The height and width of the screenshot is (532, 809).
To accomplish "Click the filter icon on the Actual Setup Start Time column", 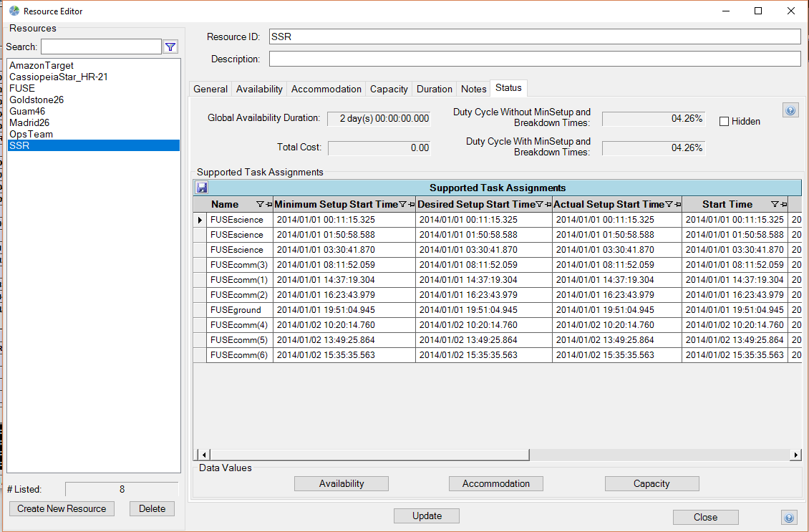I will (x=669, y=205).
